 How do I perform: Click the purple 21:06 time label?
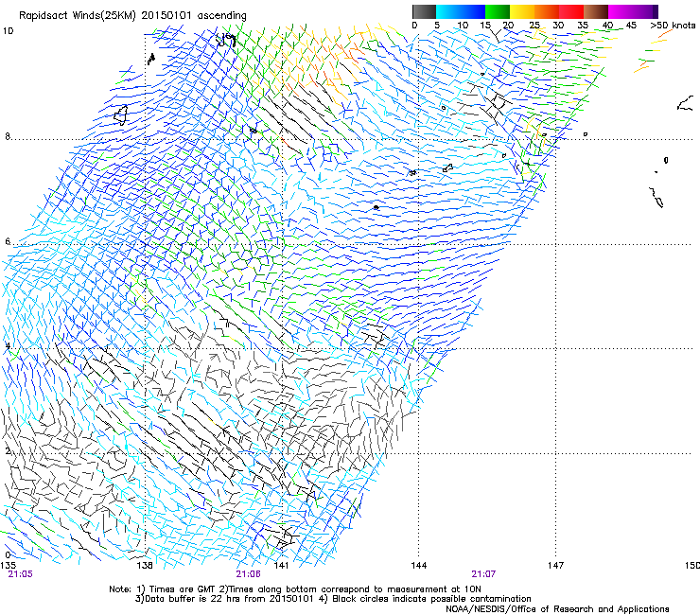pos(249,574)
